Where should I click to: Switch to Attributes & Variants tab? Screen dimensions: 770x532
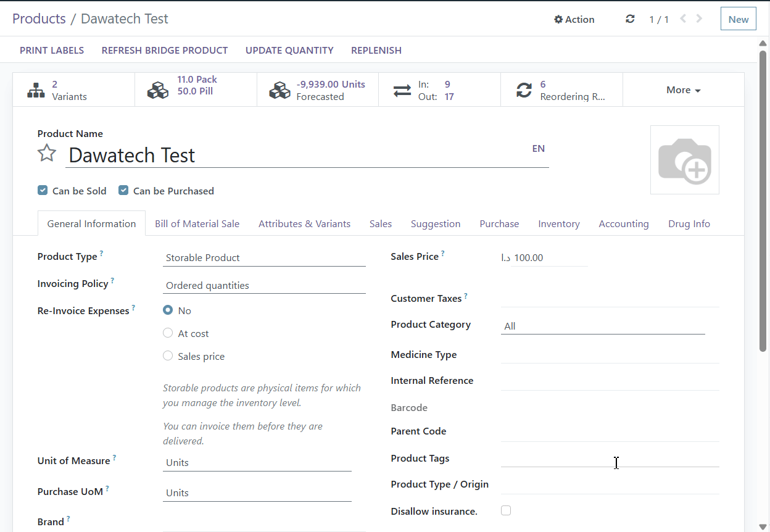(x=304, y=223)
